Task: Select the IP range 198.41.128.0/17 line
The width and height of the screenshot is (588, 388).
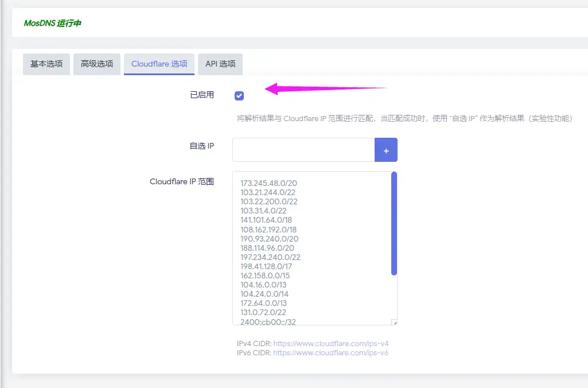Action: (268, 266)
